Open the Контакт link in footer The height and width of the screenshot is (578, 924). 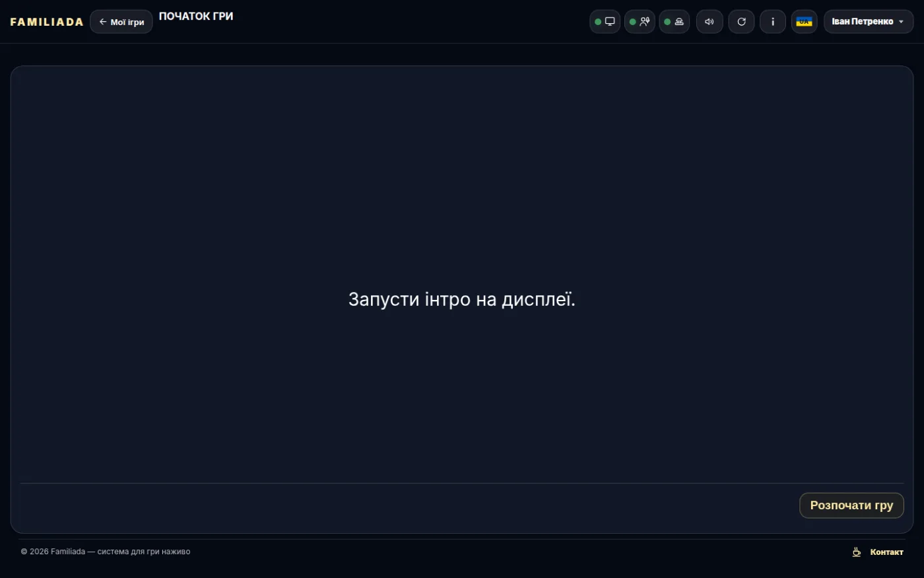click(886, 552)
